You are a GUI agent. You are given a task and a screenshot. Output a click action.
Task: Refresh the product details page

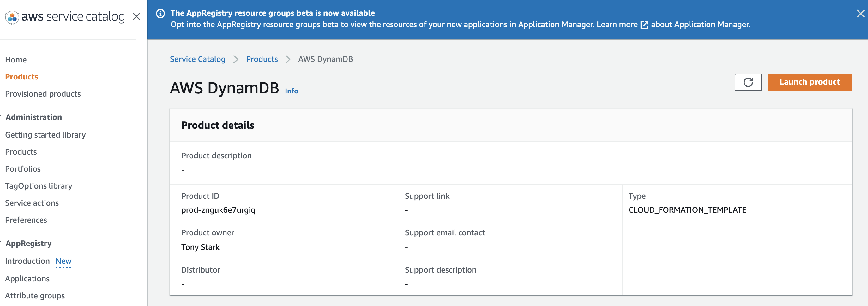click(748, 82)
